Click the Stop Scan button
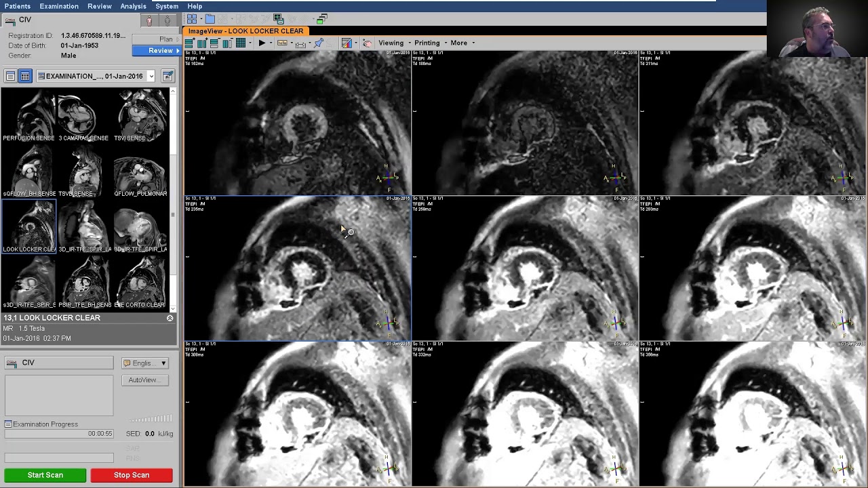 click(132, 475)
